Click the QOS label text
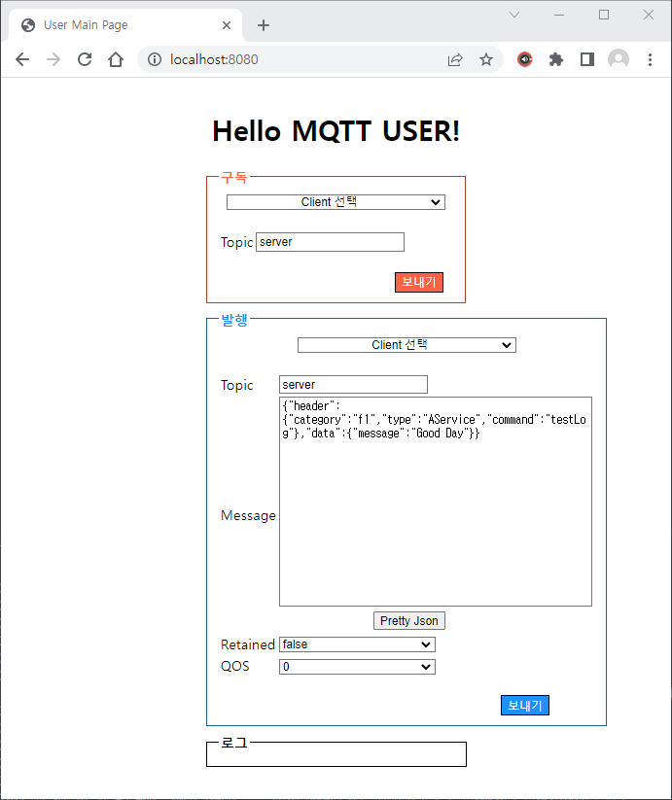Screen dimensions: 672x800 click(x=235, y=666)
